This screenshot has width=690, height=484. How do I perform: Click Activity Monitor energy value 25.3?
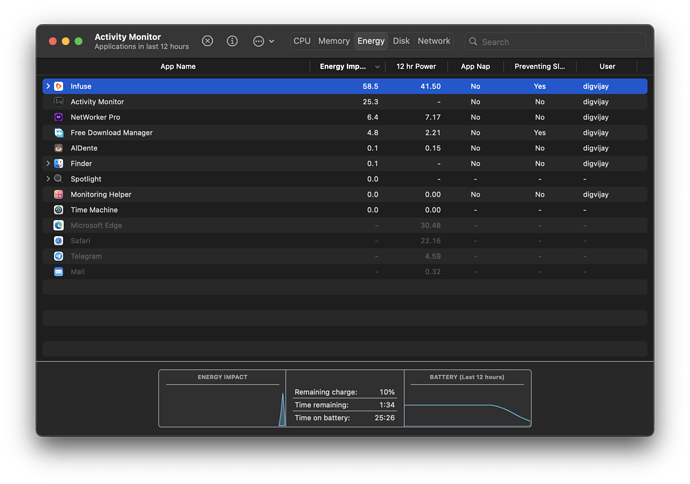click(370, 102)
